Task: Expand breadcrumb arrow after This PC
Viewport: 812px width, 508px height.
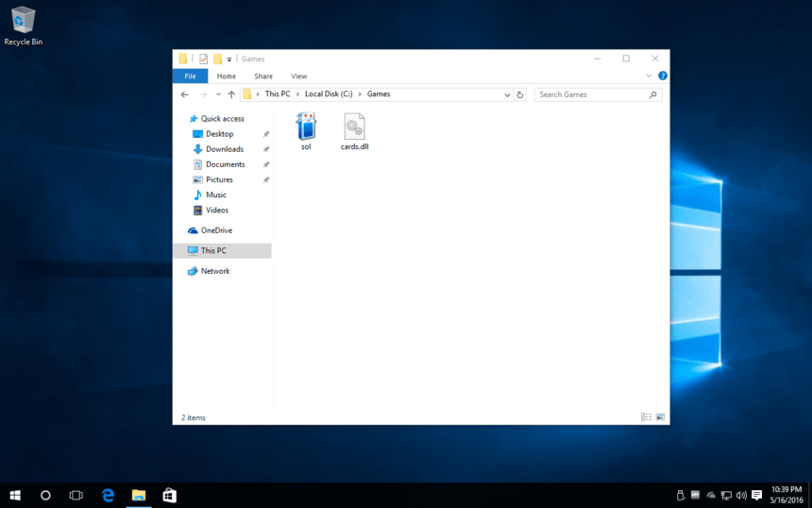Action: coord(297,94)
